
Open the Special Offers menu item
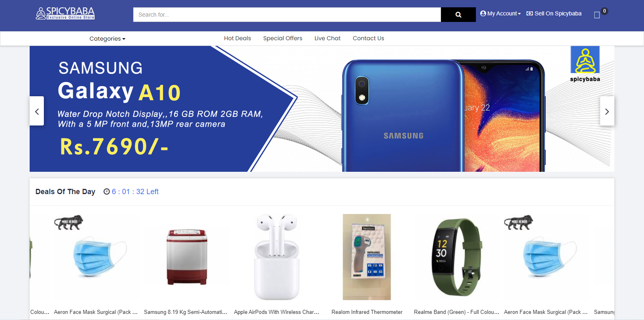[283, 38]
